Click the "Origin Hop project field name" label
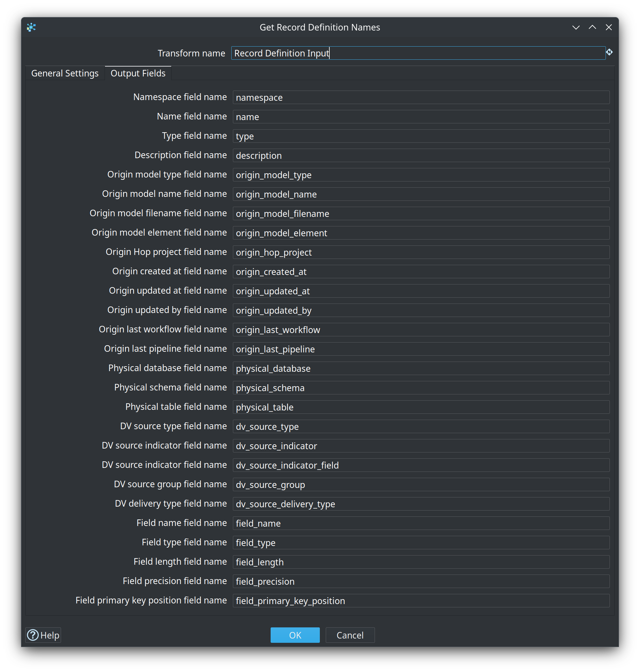640x672 pixels. [166, 252]
